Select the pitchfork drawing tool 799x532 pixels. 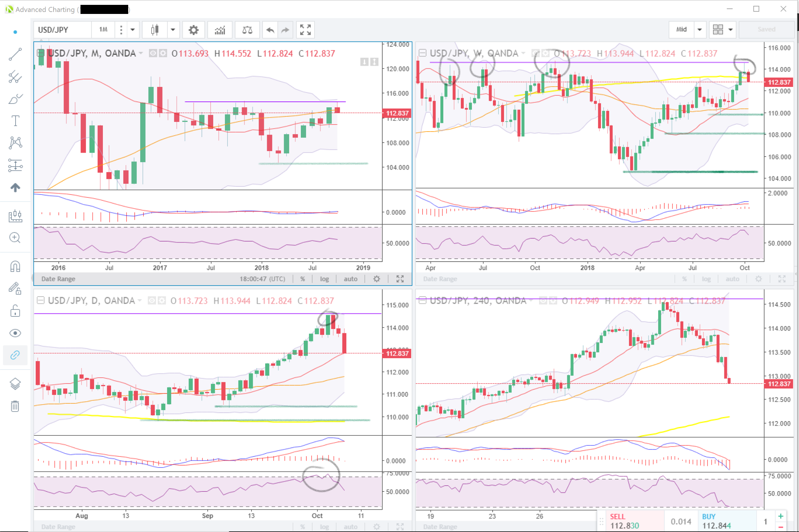pyautogui.click(x=15, y=77)
